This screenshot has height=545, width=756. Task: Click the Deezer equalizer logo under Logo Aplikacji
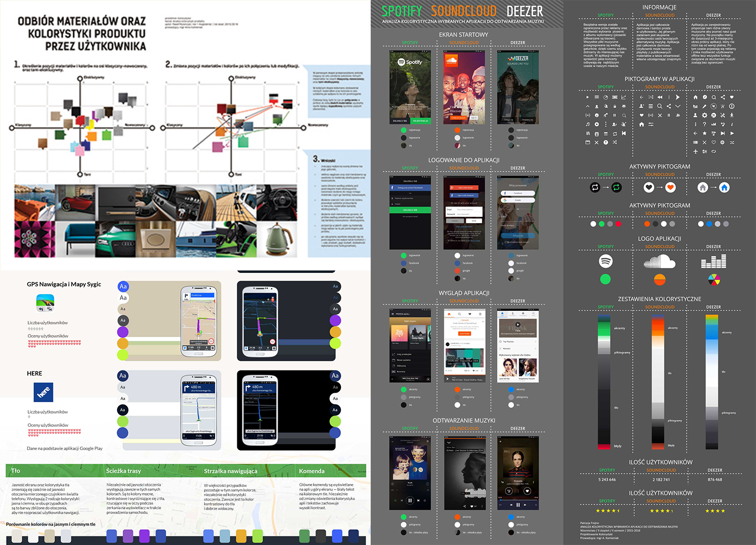[714, 261]
